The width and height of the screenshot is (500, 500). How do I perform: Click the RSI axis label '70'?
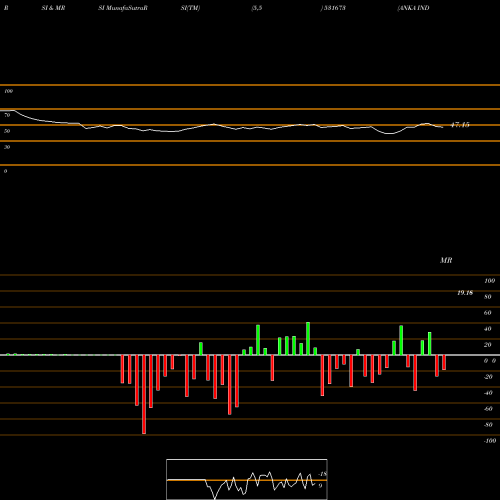(7, 115)
